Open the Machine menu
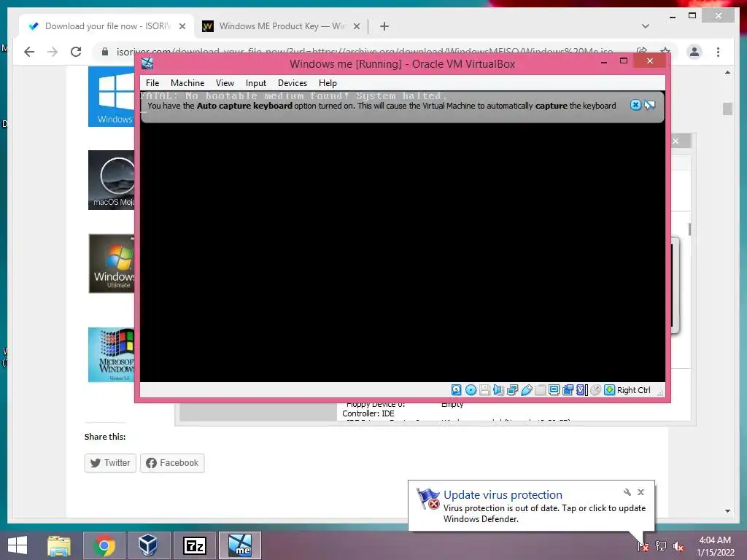The width and height of the screenshot is (747, 560). pos(187,83)
